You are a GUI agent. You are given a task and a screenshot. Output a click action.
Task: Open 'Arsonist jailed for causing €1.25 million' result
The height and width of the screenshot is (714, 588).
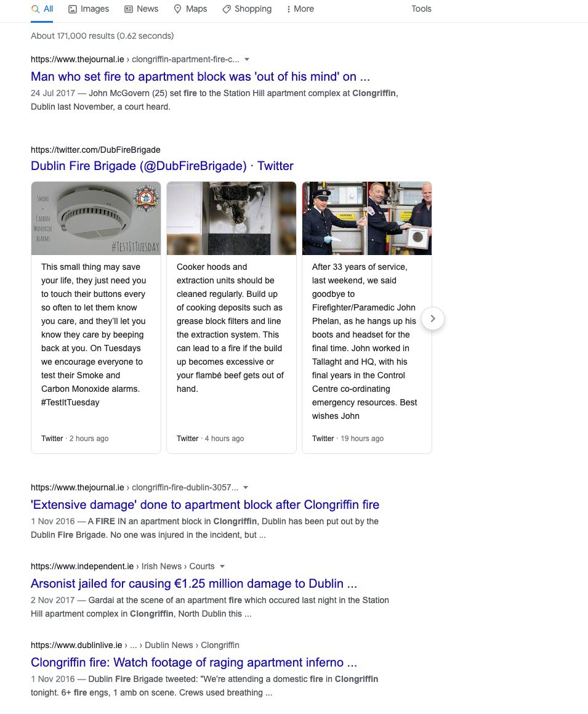[x=194, y=583]
